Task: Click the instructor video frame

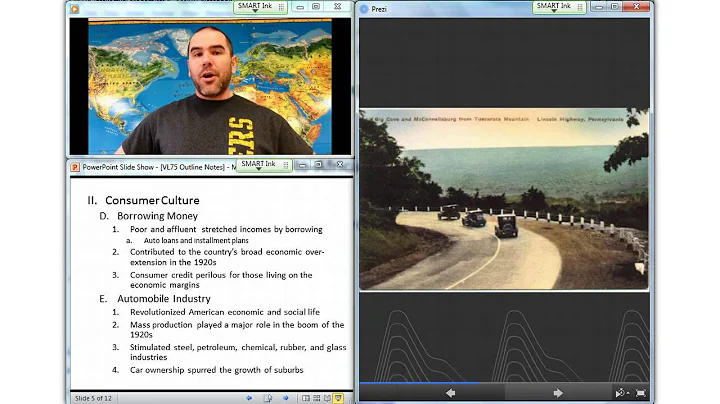Action: tap(210, 87)
